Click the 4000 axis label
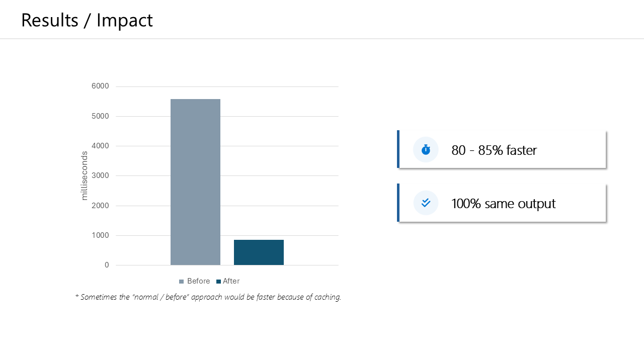The image size is (644, 362). [x=100, y=146]
